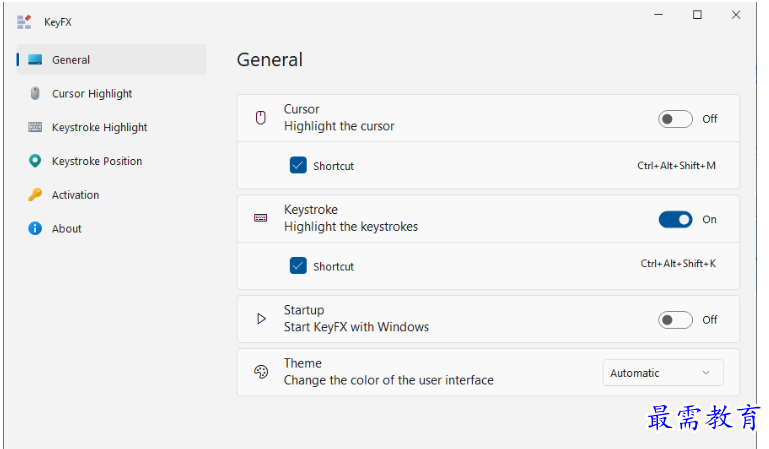Click the blue info icon beside About
The width and height of the screenshot is (769, 449).
click(x=35, y=228)
